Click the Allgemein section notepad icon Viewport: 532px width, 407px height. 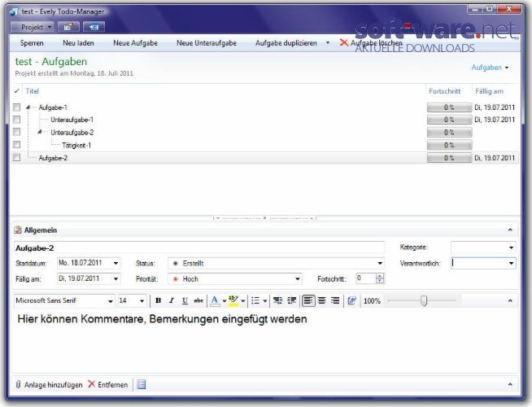pos(18,230)
